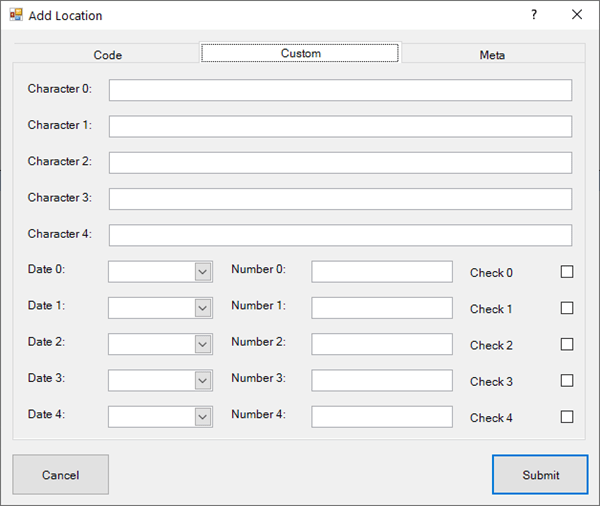Switch to the Code tab
This screenshot has height=506, width=600.
(108, 55)
